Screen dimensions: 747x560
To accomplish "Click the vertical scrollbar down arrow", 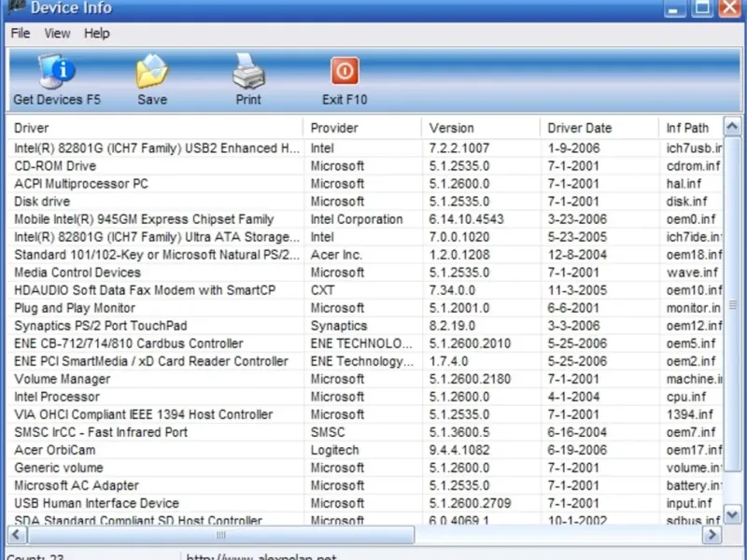I will pyautogui.click(x=732, y=514).
